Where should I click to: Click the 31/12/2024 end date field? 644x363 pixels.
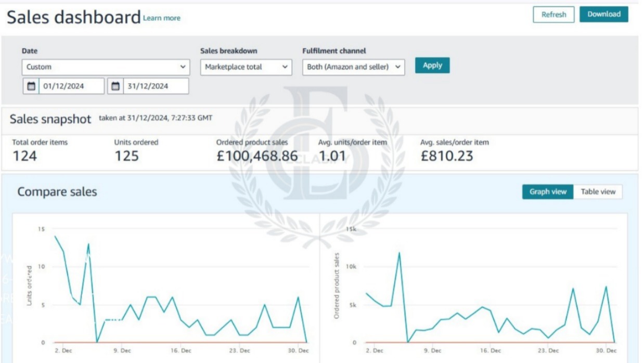155,86
